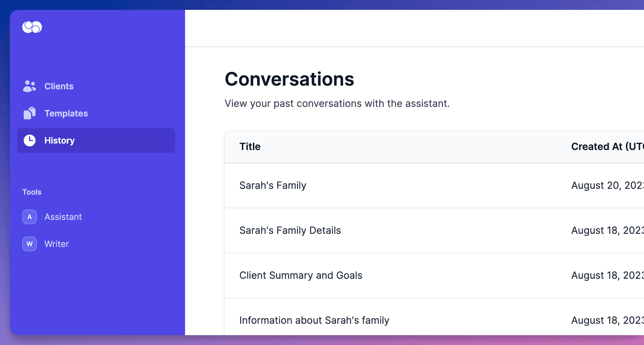The height and width of the screenshot is (345, 644).
Task: Go to the Templates section
Action: [66, 113]
